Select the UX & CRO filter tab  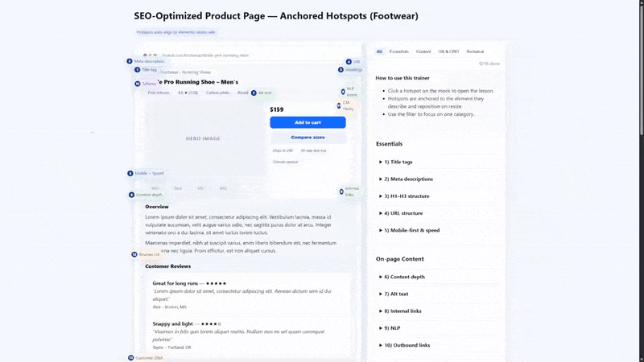[448, 51]
